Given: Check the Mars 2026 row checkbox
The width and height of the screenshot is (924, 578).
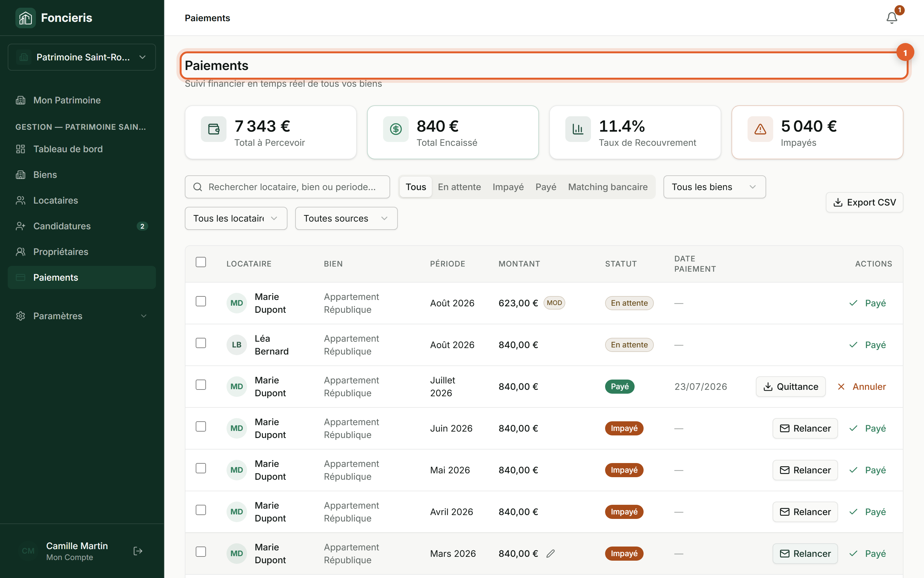Looking at the screenshot, I should [x=201, y=552].
